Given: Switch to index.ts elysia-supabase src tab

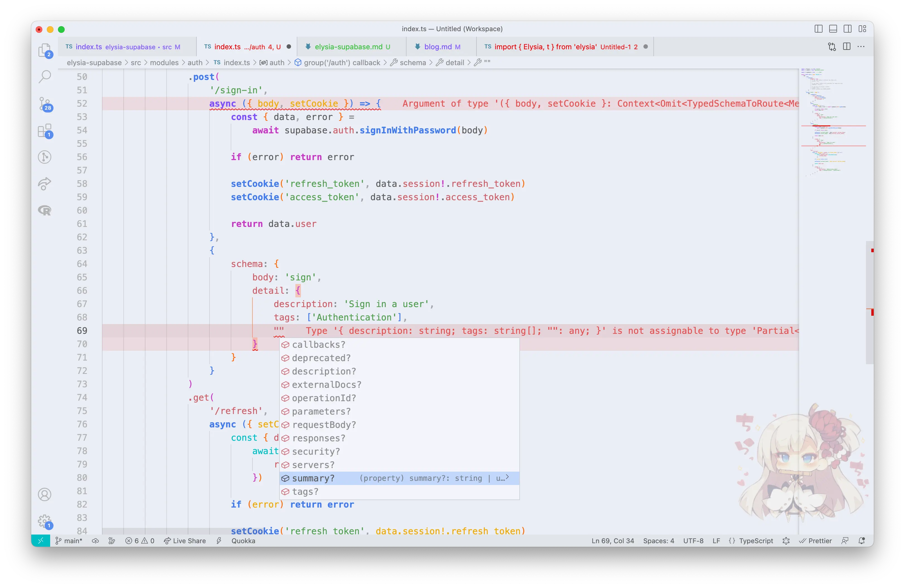Looking at the screenshot, I should point(127,47).
